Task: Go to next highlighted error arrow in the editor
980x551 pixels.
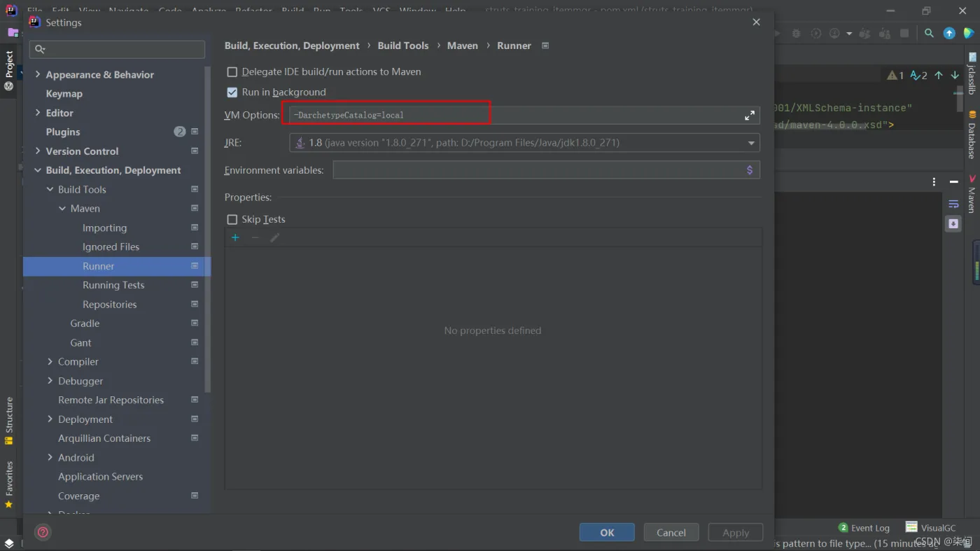Action: point(955,75)
